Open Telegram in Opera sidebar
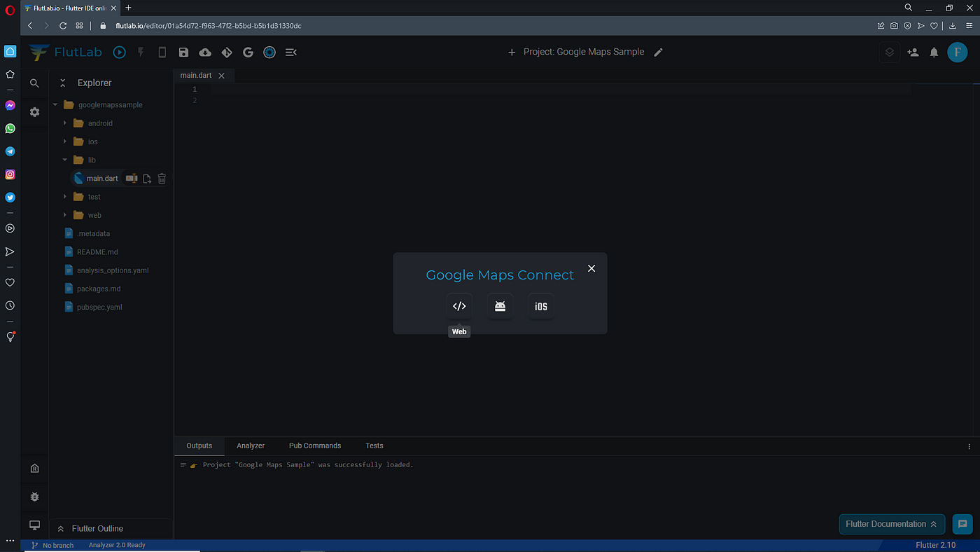The image size is (980, 552). click(10, 151)
